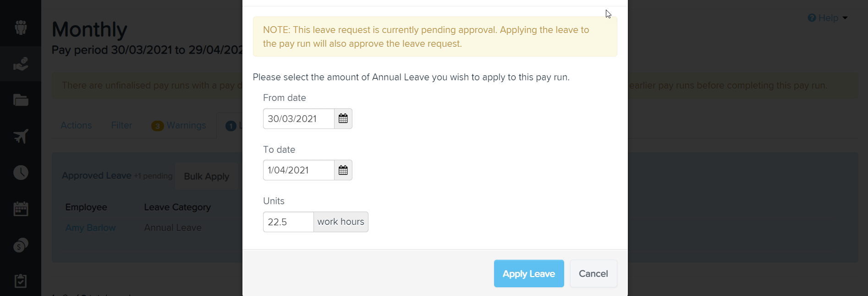Screen dimensions: 868x296
Task: Open the timesheets clock icon
Action: click(x=21, y=173)
